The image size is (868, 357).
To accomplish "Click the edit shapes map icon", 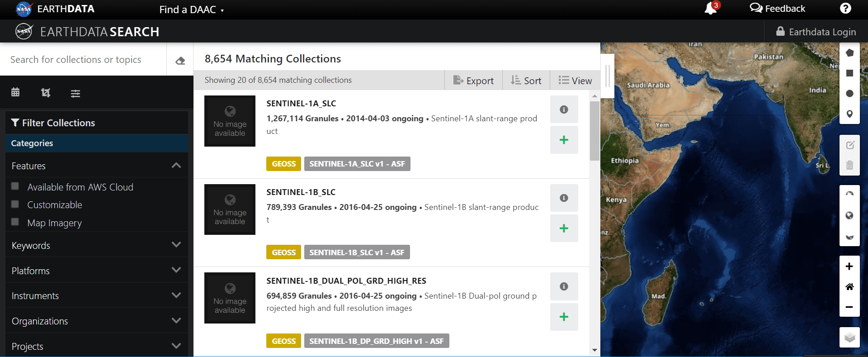I will pos(849,145).
